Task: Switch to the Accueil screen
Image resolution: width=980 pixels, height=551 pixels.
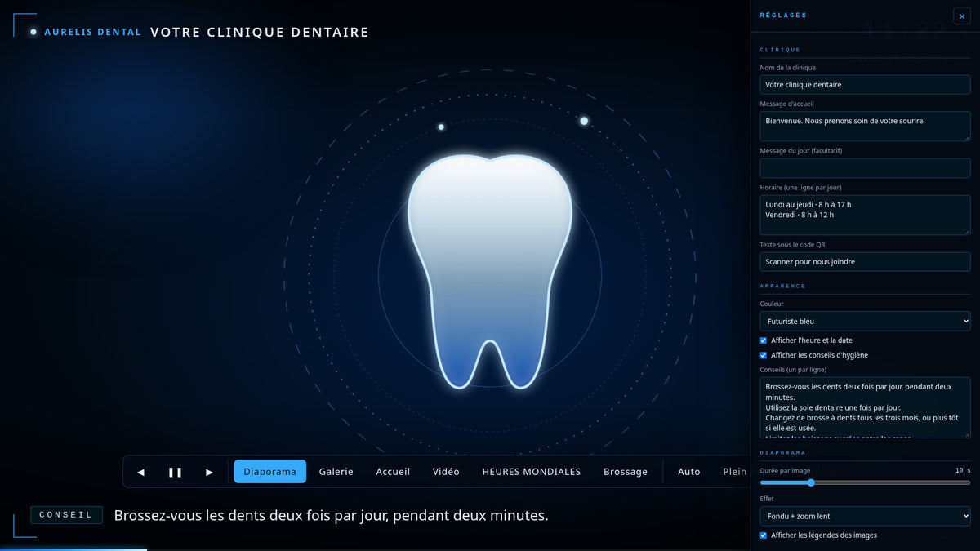Action: pyautogui.click(x=393, y=472)
